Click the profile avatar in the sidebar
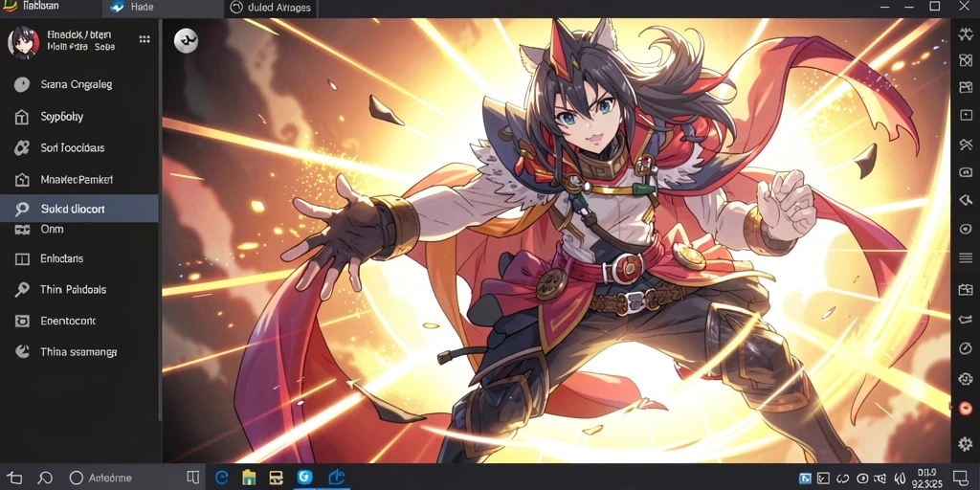Image resolution: width=980 pixels, height=490 pixels. (23, 42)
